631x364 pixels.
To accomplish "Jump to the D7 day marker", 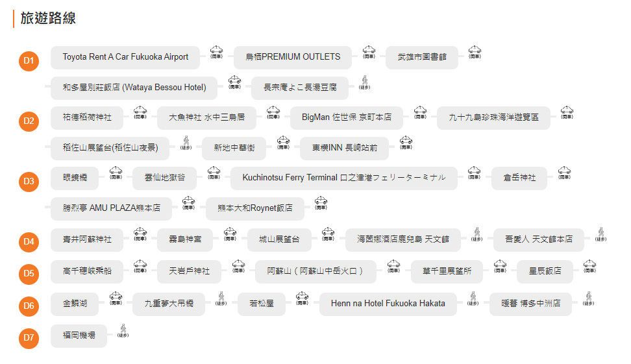I will coord(29,337).
